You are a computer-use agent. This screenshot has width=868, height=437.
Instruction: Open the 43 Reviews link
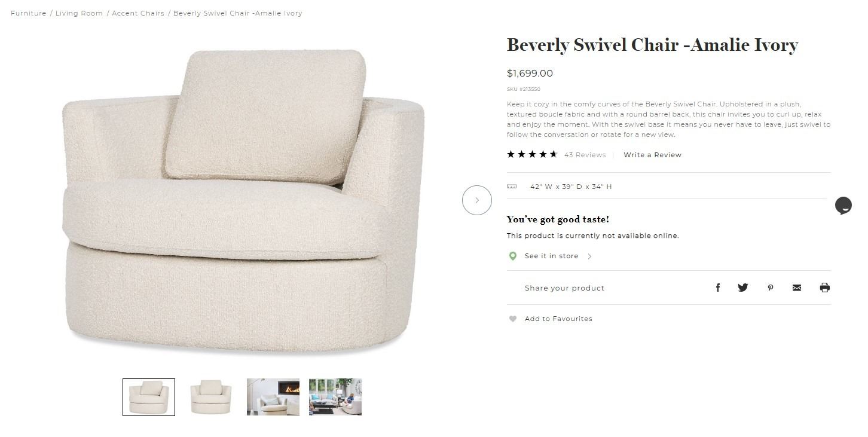[x=585, y=155]
